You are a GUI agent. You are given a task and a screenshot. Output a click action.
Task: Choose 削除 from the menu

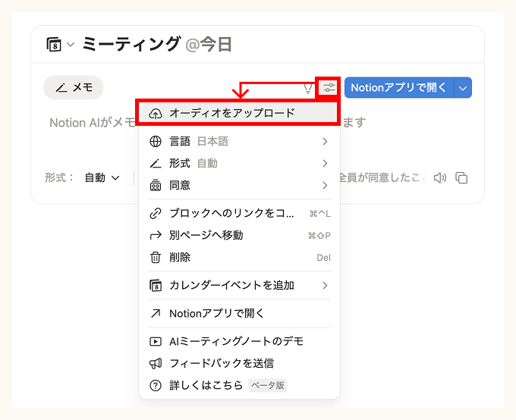(240, 258)
